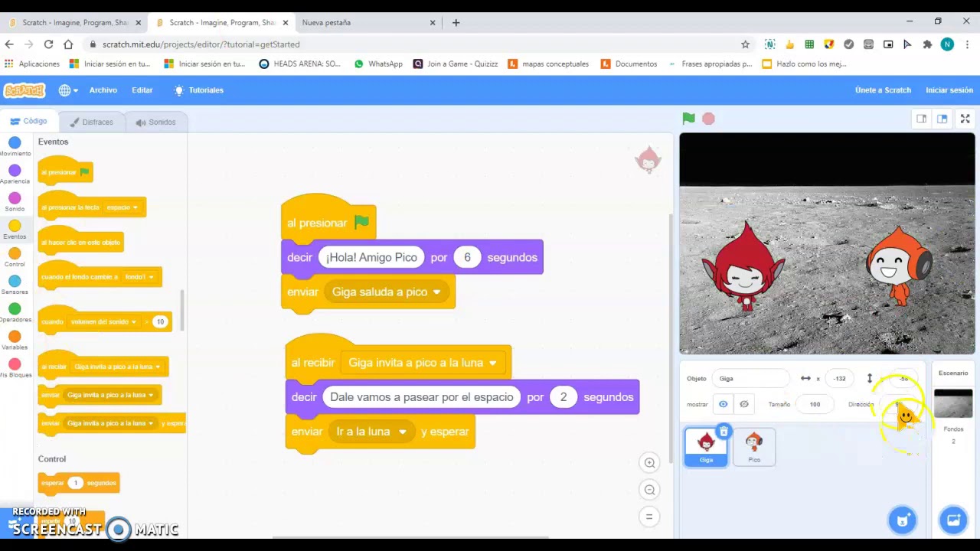
Task: Open a new browser tab
Action: pyautogui.click(x=456, y=22)
